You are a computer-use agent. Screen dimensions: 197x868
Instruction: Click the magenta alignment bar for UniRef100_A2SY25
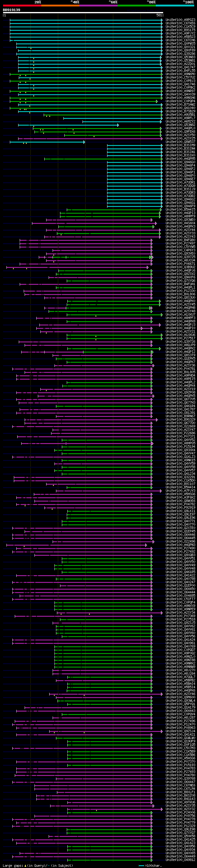pos(90,139)
